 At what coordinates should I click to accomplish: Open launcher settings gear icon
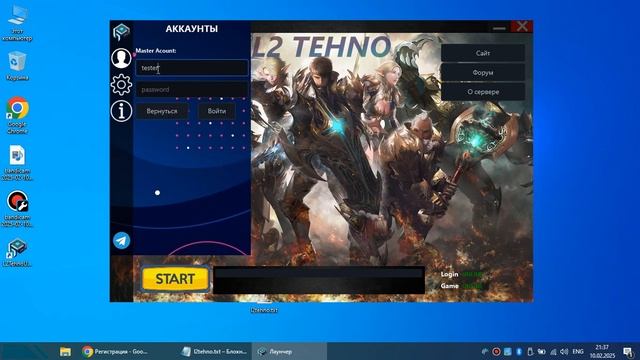click(121, 85)
